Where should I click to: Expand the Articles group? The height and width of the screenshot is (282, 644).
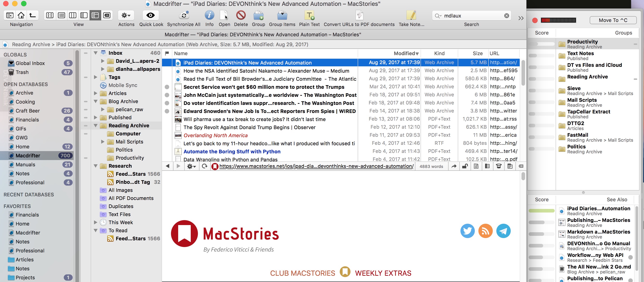(x=96, y=93)
